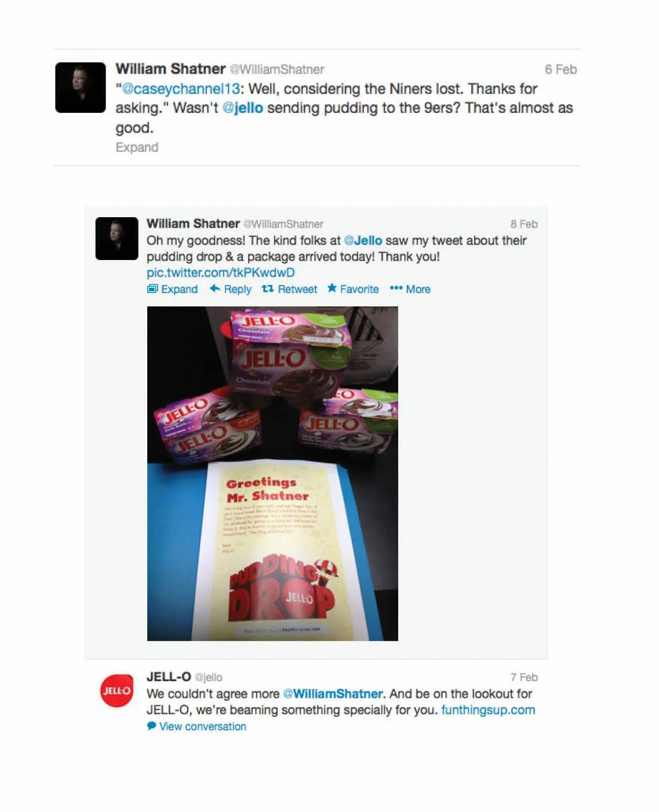The width and height of the screenshot is (659, 812).
Task: Click the Favorite star icon
Action: point(332,288)
